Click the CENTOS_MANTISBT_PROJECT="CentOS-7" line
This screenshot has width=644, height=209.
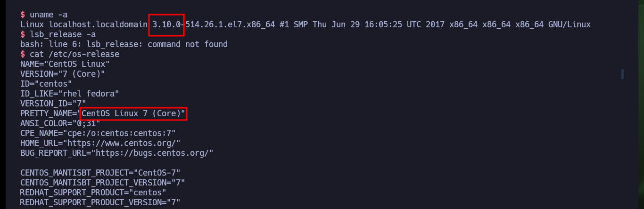100,173
